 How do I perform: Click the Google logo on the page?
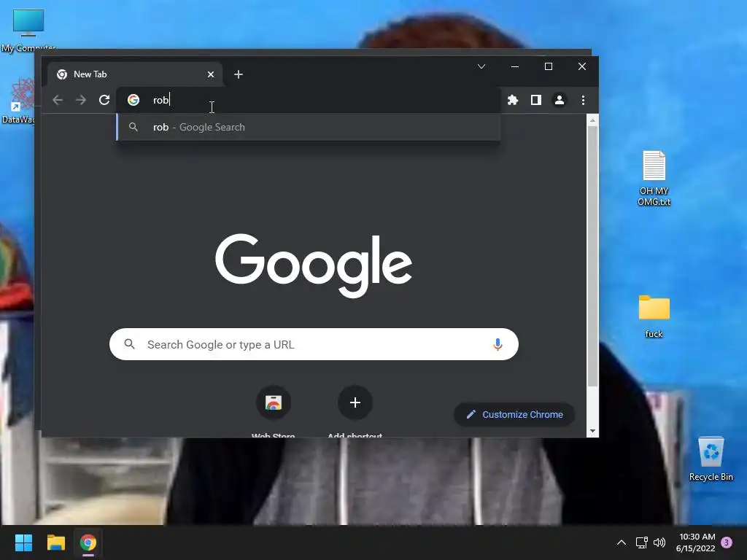[x=314, y=265]
